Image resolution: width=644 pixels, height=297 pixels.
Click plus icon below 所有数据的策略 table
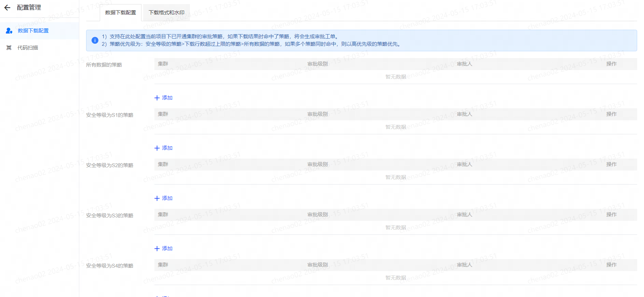(x=157, y=98)
